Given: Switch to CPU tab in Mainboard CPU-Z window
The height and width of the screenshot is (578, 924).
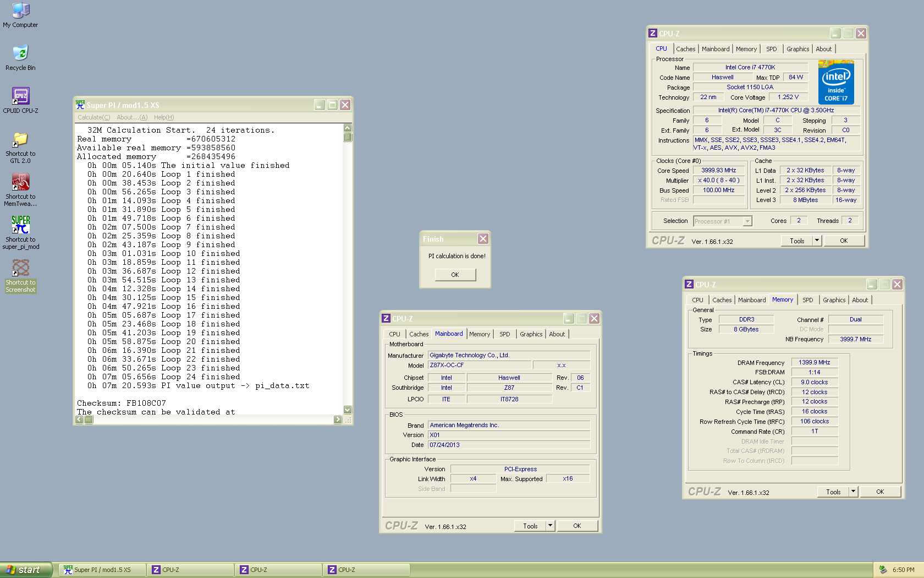Looking at the screenshot, I should [x=395, y=334].
